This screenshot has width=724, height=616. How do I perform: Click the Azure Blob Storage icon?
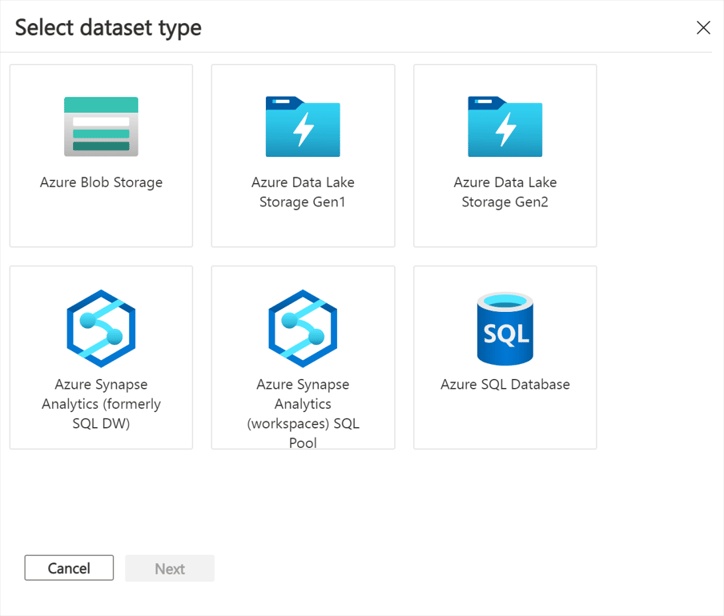[x=101, y=127]
